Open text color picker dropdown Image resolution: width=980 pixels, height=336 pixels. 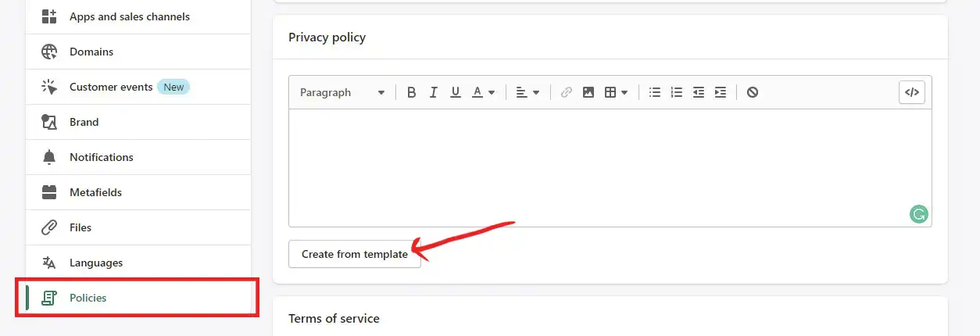[x=484, y=92]
